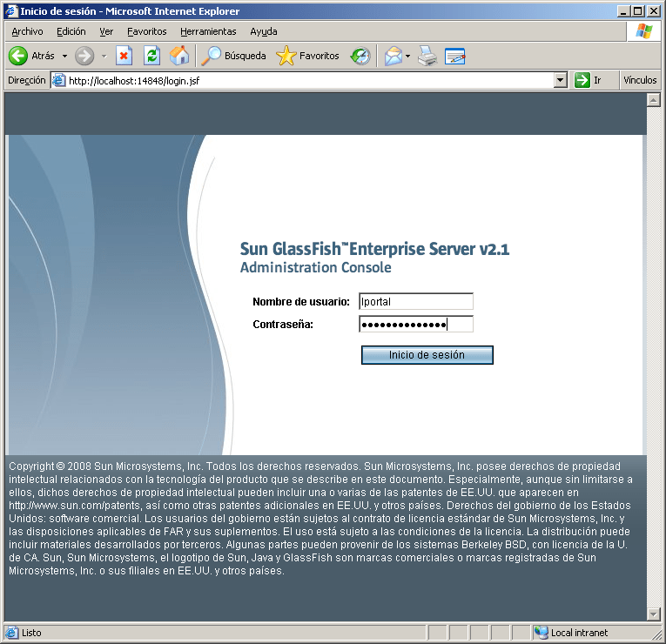Screen dimensions: 666x644
Task: Open the Forward history dropdown arrow
Action: tap(104, 56)
